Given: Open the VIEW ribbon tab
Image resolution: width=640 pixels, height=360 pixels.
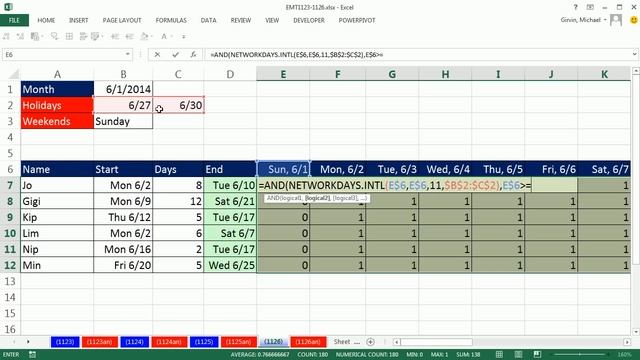Looking at the screenshot, I should (272, 20).
